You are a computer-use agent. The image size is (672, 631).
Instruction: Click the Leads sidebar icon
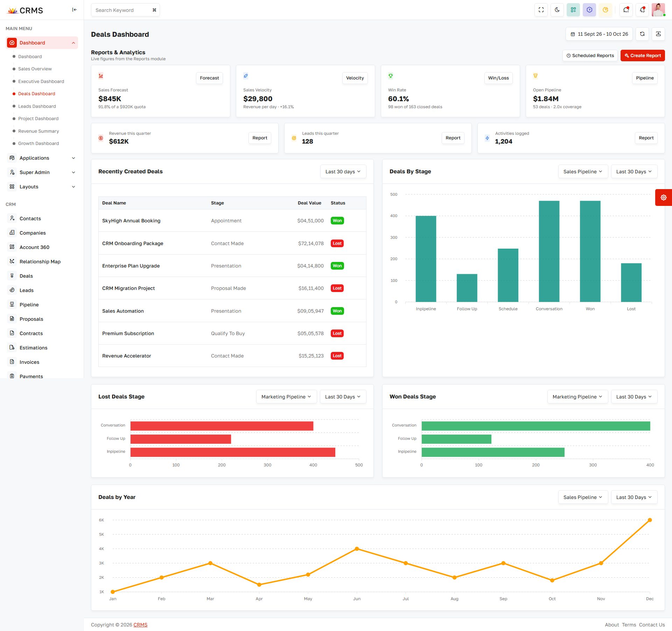(12, 290)
